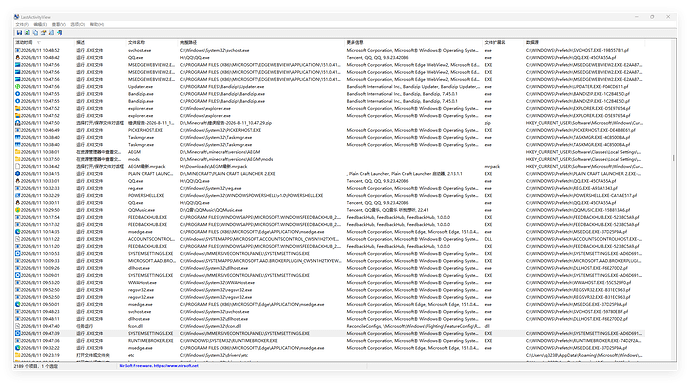Open the 查看(V) menu

coord(59,24)
